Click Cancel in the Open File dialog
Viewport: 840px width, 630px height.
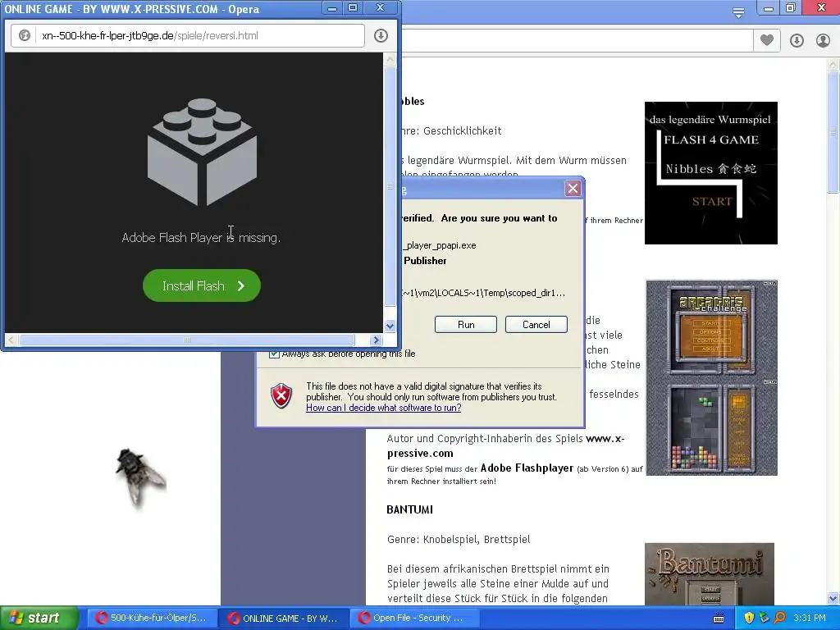(x=536, y=325)
